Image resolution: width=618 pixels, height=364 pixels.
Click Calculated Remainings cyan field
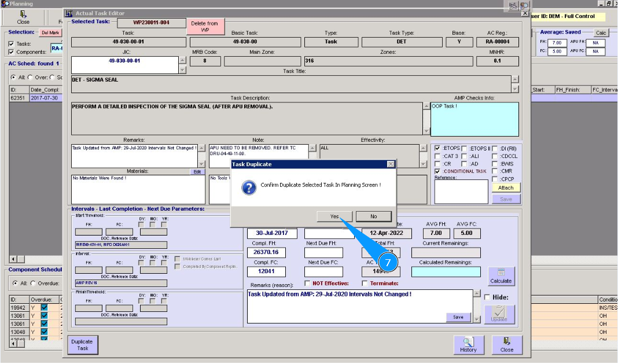tap(446, 272)
